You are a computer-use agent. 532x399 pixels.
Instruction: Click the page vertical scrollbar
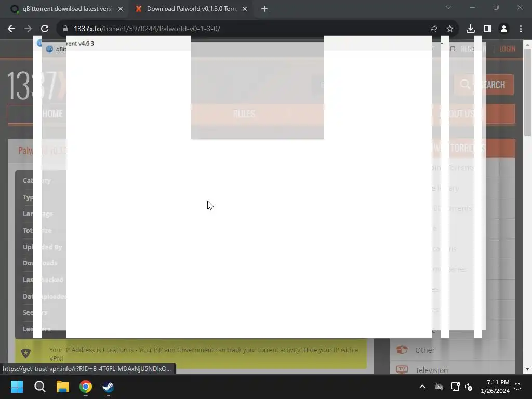coord(527,91)
